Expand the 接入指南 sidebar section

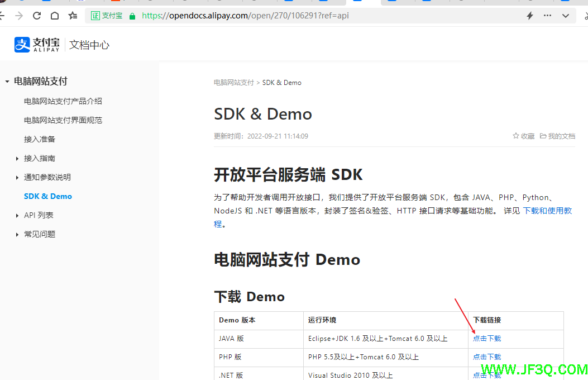pyautogui.click(x=17, y=159)
